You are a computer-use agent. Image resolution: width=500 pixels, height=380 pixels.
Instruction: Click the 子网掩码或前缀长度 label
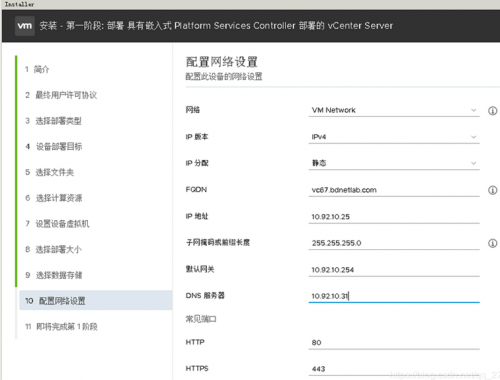pyautogui.click(x=218, y=242)
